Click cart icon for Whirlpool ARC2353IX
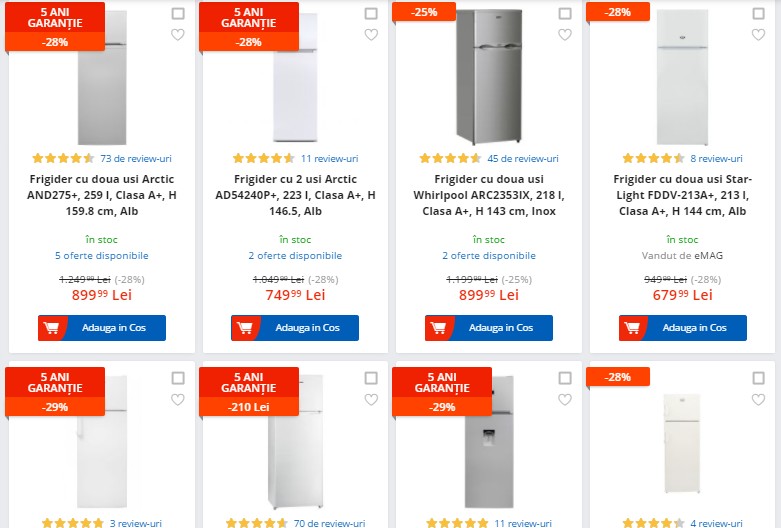Screen dimensions: 781x528 pyautogui.click(x=439, y=328)
